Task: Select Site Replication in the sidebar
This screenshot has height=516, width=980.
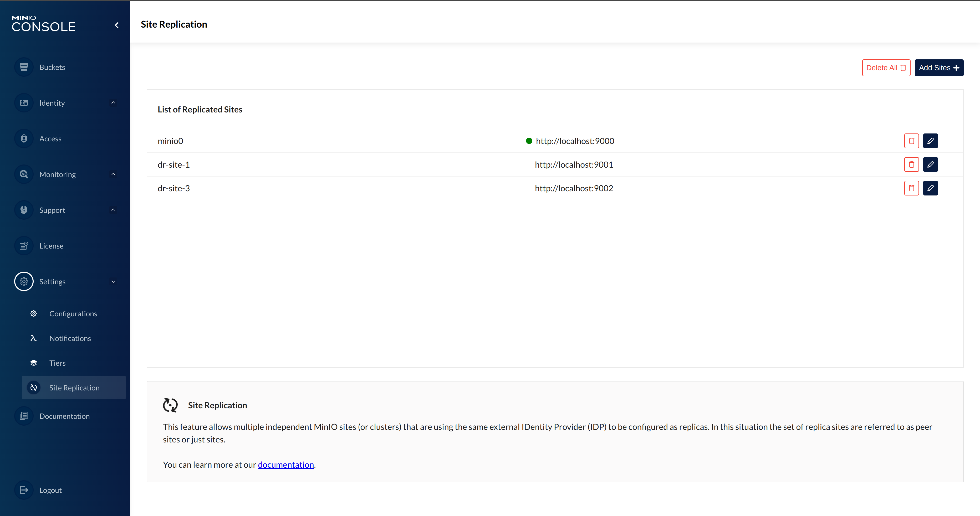Action: pos(74,388)
